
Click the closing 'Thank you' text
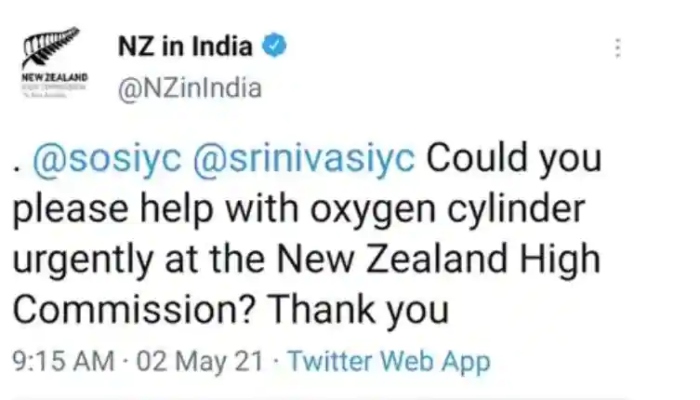coord(358,310)
